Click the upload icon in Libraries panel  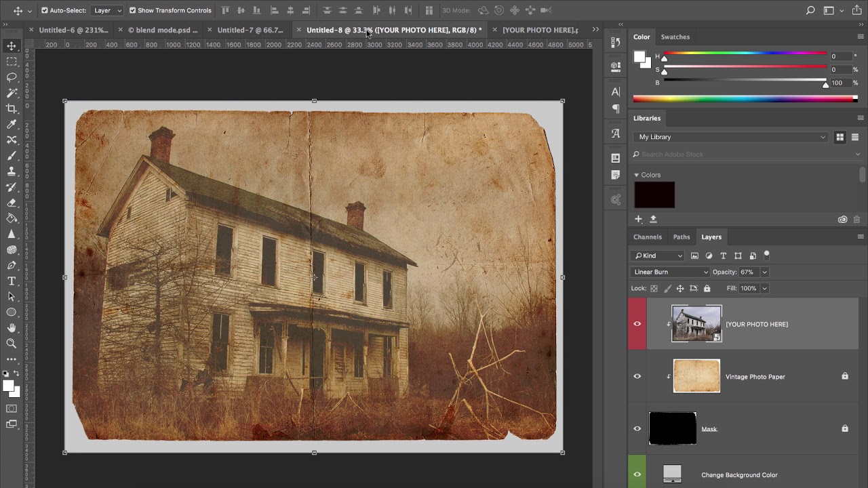pyautogui.click(x=653, y=219)
